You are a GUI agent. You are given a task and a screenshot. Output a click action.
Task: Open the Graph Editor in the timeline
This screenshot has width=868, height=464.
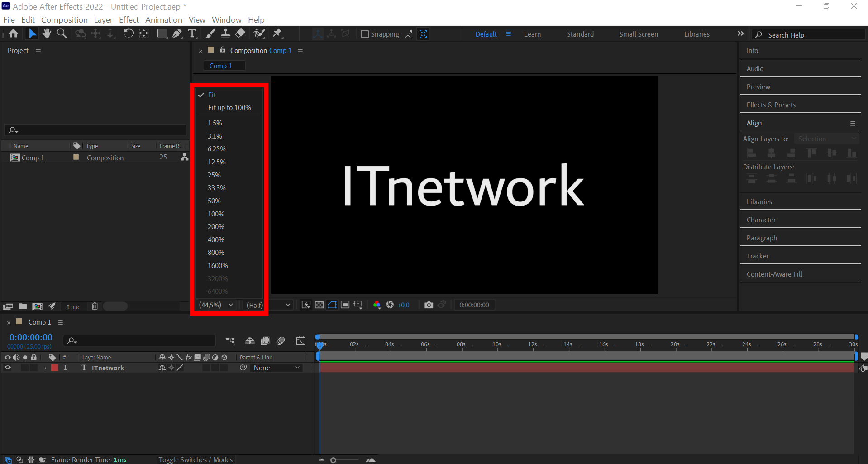point(300,341)
